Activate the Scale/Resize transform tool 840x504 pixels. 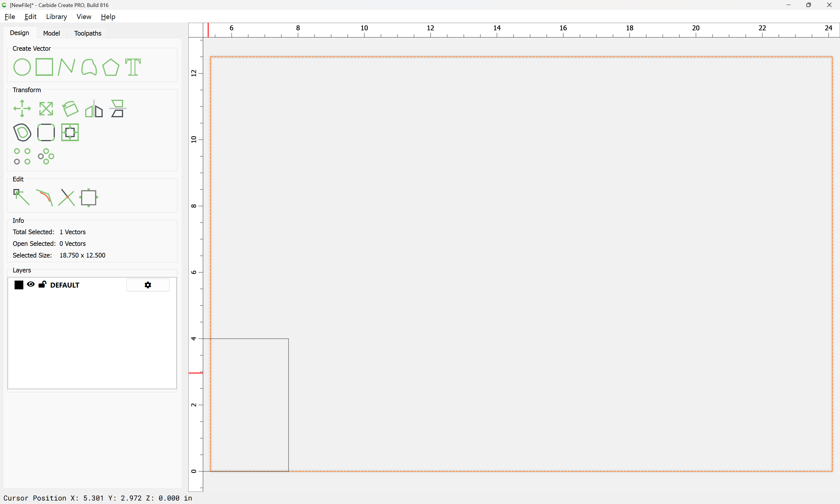[46, 109]
